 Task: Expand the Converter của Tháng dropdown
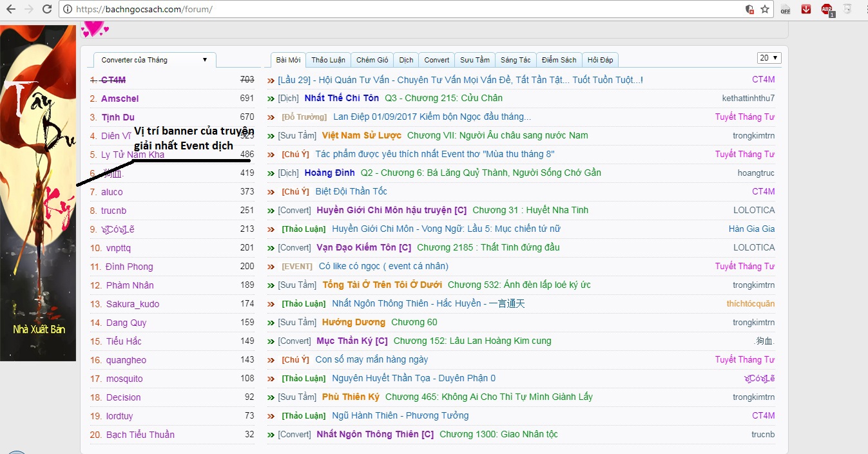tap(155, 60)
